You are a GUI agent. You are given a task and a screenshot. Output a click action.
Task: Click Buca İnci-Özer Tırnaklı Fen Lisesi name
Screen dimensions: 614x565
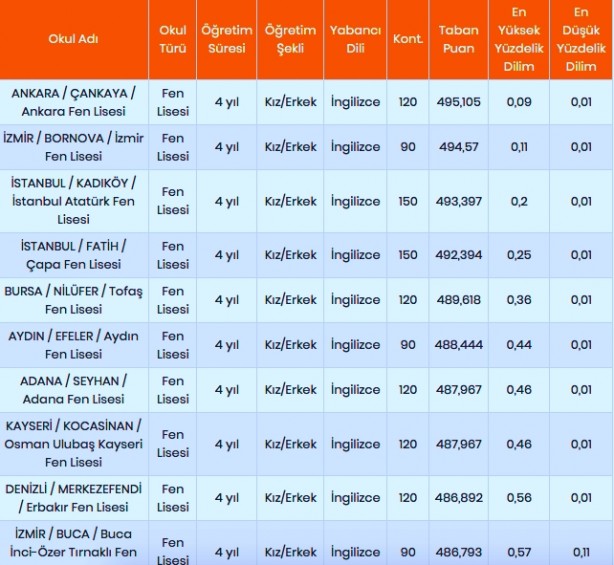74,543
